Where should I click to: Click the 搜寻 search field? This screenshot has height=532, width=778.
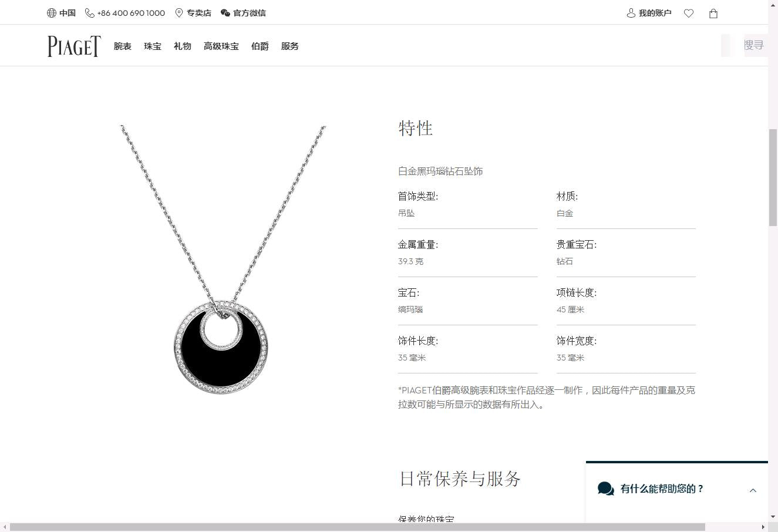click(753, 45)
